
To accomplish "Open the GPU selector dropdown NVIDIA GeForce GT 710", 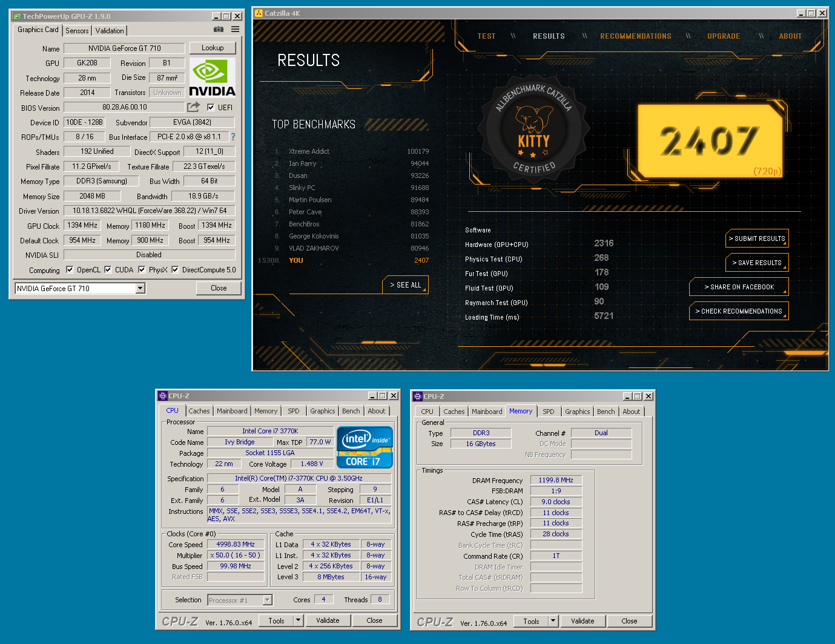I will coord(80,289).
